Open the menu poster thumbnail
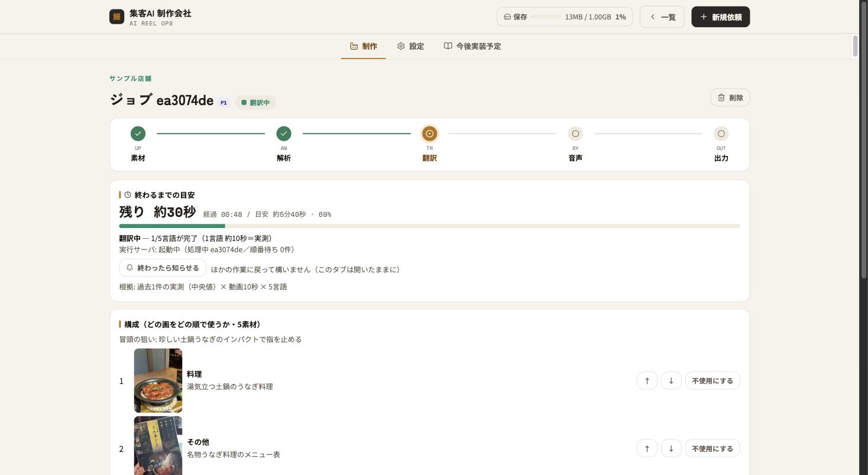 (x=158, y=445)
